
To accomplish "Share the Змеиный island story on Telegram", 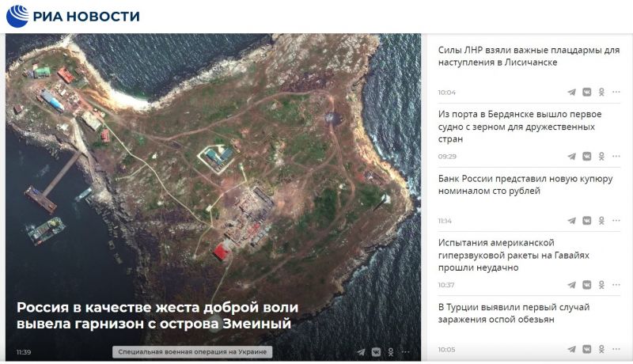I will 361,352.
